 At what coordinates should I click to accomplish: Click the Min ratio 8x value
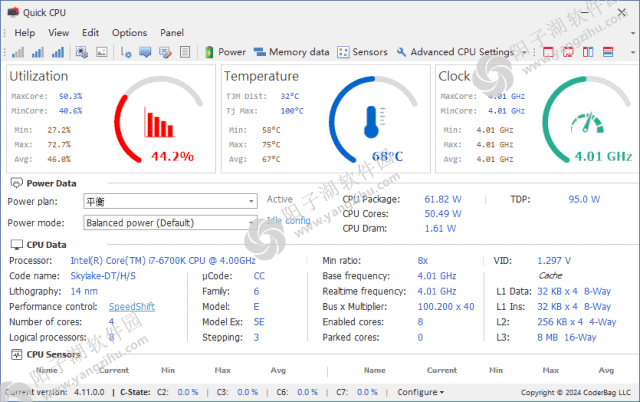pos(422,260)
